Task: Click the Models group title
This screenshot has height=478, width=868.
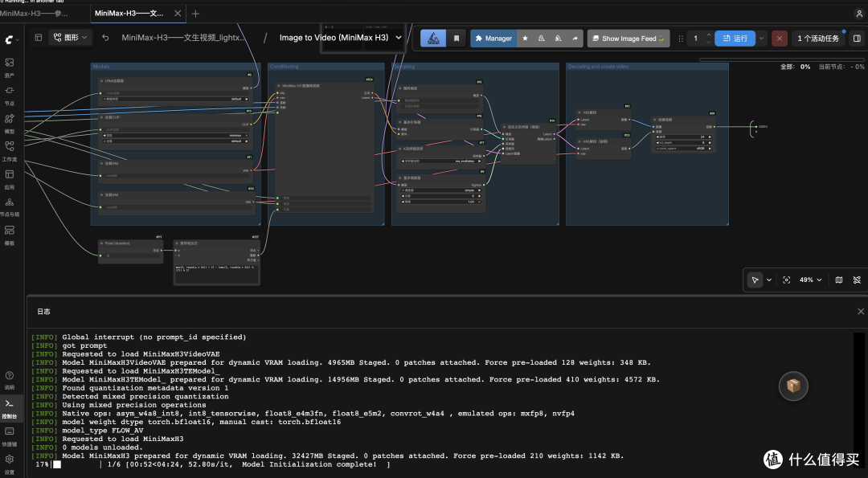Action: 101,67
